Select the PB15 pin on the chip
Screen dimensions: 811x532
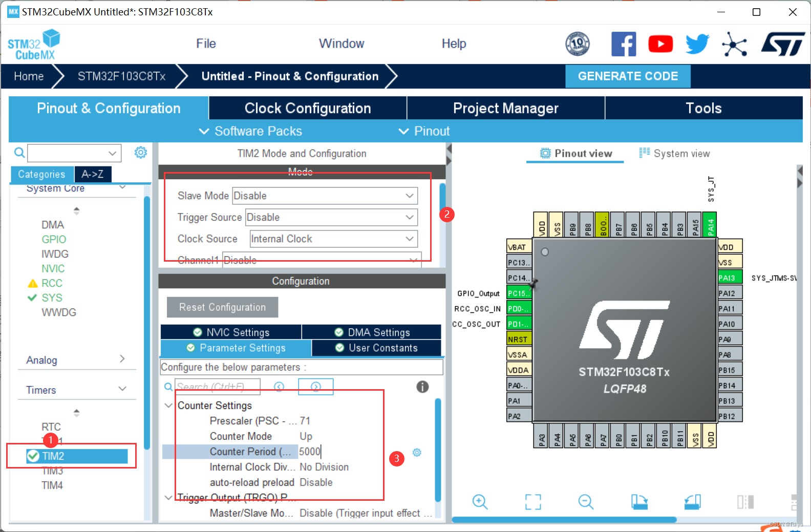730,370
